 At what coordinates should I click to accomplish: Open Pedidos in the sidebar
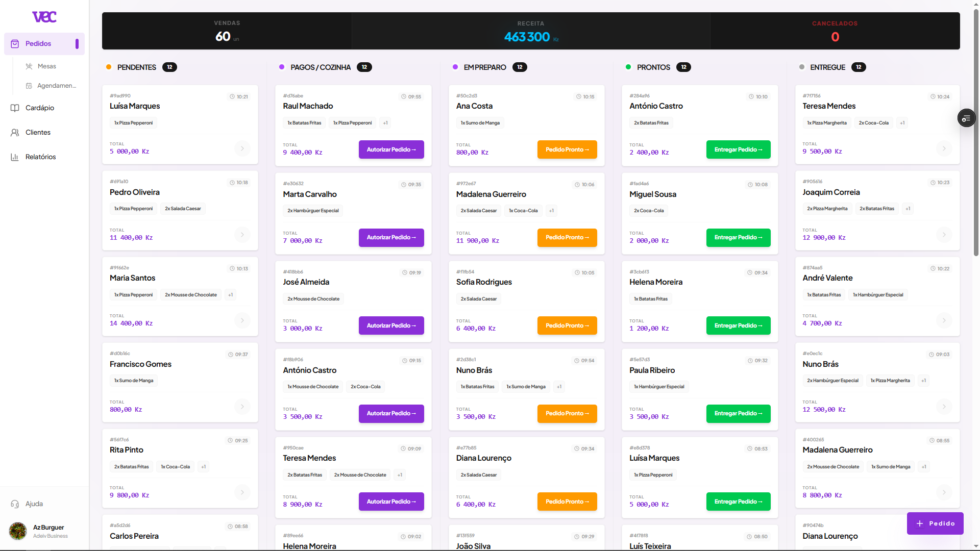pos(44,44)
